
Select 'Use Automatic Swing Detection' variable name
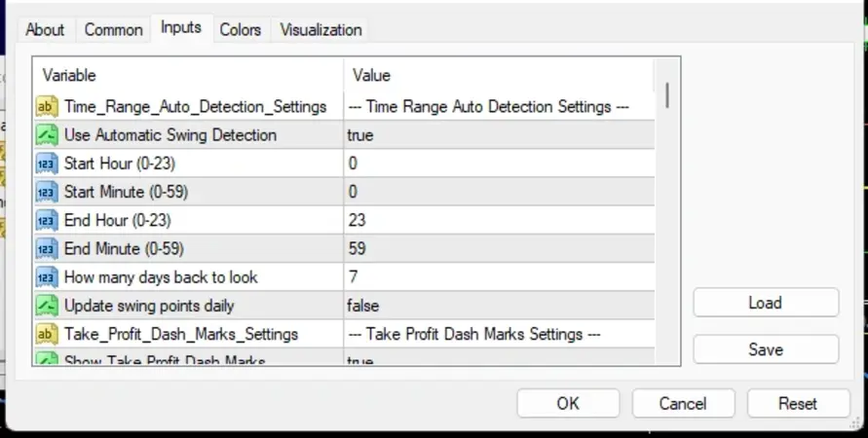pyautogui.click(x=170, y=135)
